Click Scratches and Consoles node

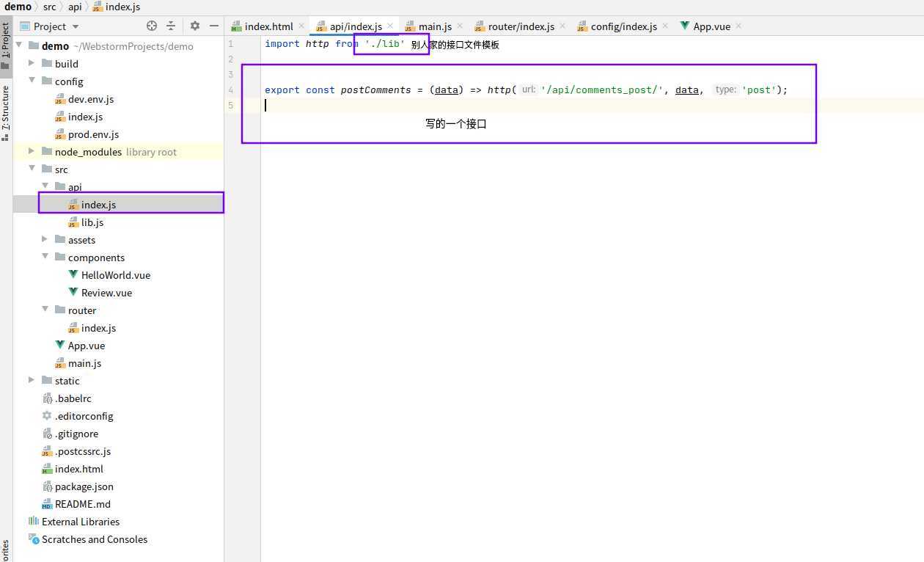(x=95, y=539)
